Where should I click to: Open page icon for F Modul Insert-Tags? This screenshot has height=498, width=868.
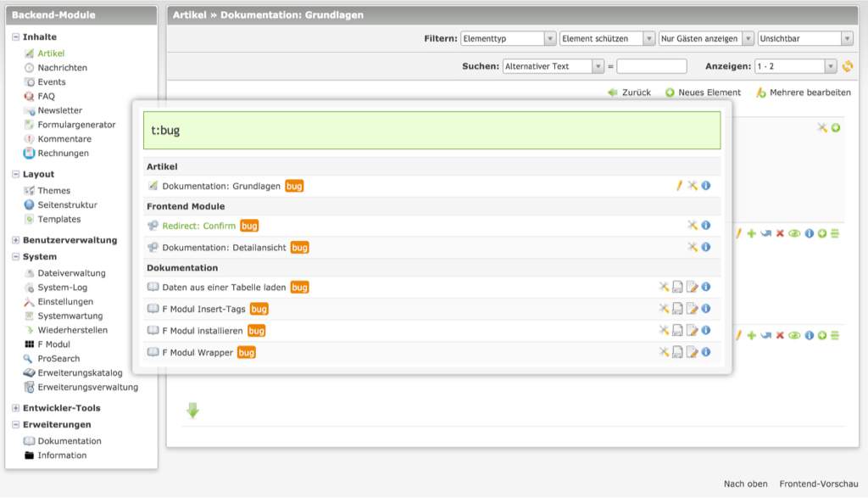[x=677, y=309]
